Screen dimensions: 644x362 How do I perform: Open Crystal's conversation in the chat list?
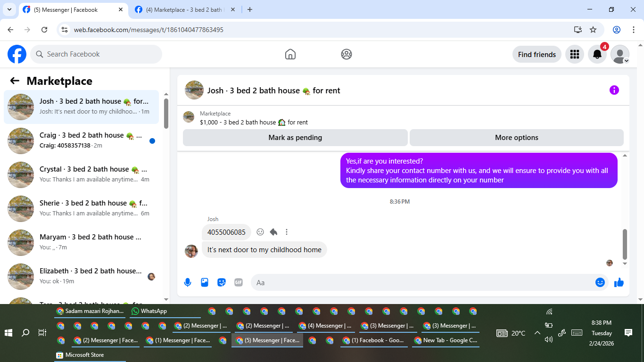pos(82,174)
